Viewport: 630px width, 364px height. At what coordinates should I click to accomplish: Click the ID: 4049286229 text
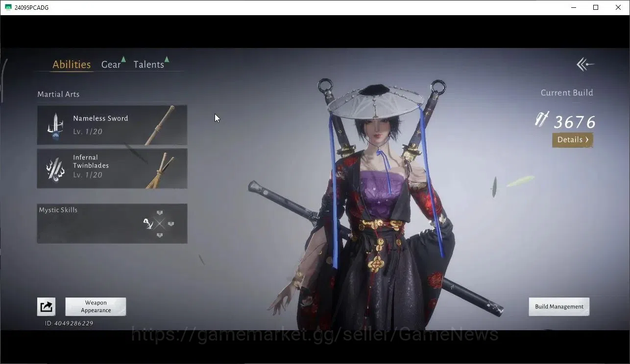pyautogui.click(x=69, y=323)
